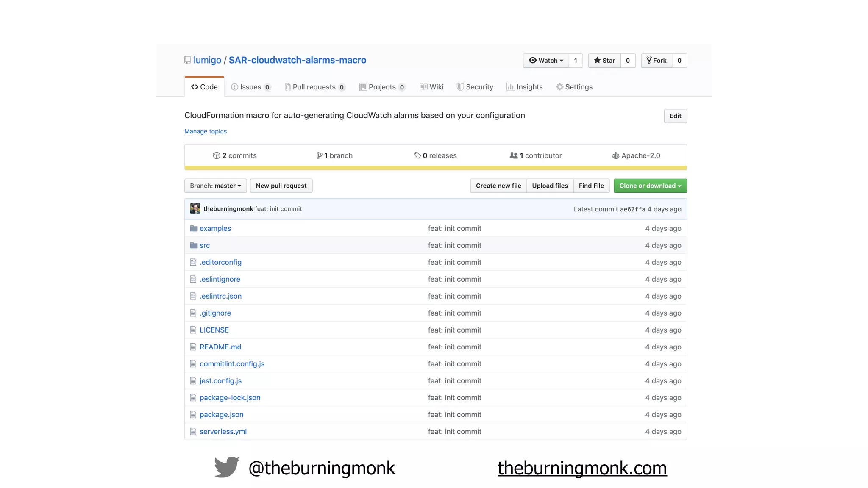Viewport: 868px width, 488px height.
Task: Click the yellow language breakdown bar
Action: coord(436,168)
